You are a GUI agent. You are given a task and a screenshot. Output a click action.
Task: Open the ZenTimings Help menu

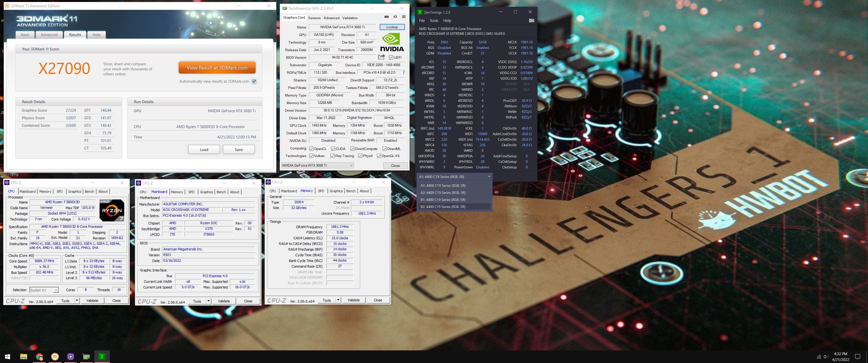[x=447, y=20]
